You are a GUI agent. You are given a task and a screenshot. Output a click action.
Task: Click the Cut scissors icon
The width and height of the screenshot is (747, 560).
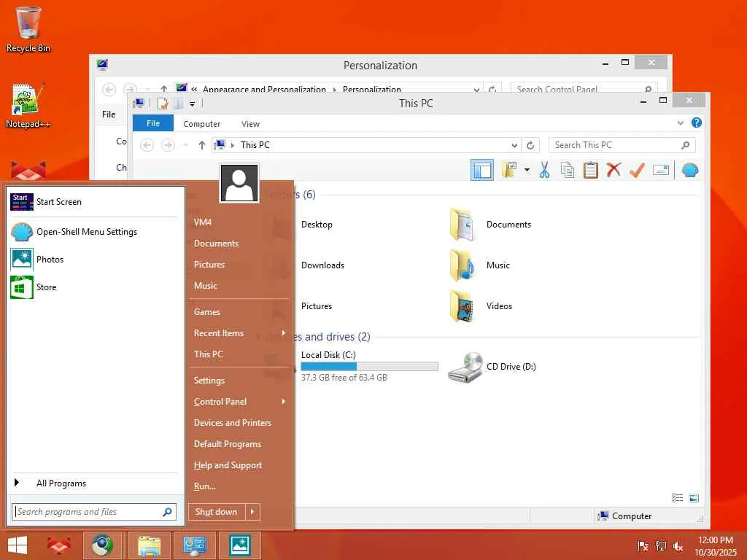pos(544,170)
